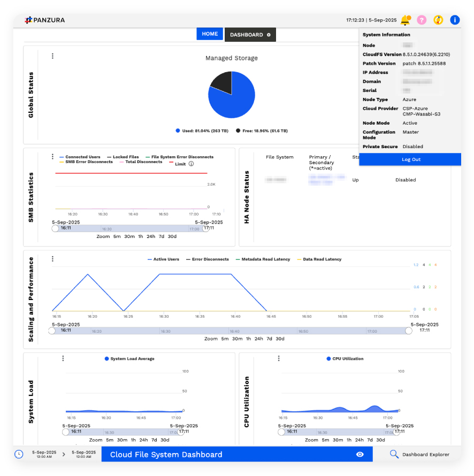Toggle Connected Users legend in SMB Statistics
Image resolution: width=474 pixels, height=476 pixels.
(80, 157)
